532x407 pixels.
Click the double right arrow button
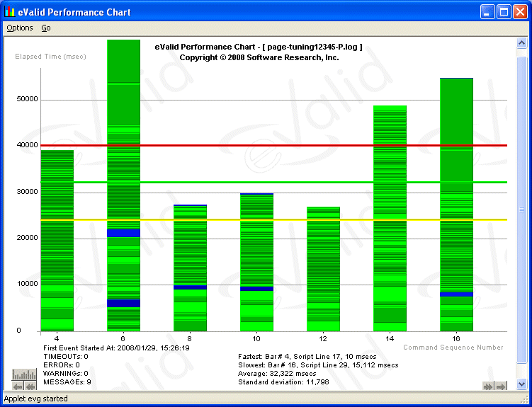[x=488, y=386]
